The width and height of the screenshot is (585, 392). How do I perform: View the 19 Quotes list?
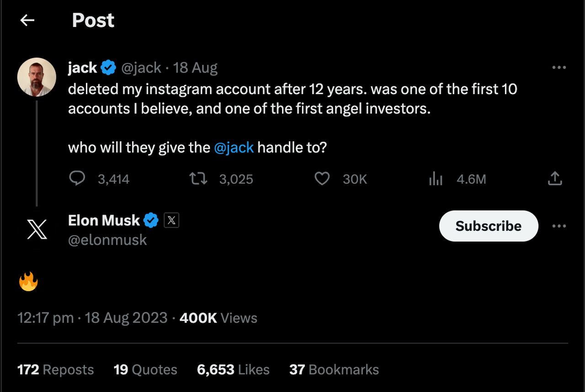[145, 370]
